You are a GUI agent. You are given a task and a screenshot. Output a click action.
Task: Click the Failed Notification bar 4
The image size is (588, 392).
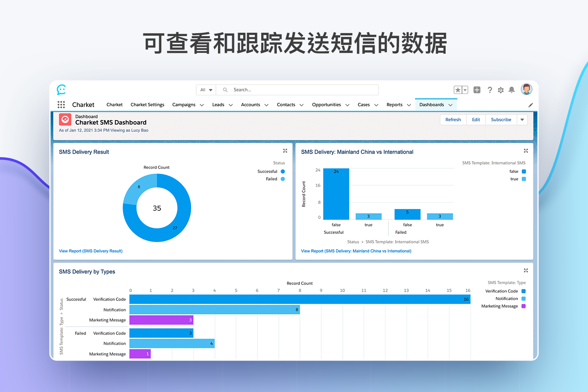(x=172, y=343)
